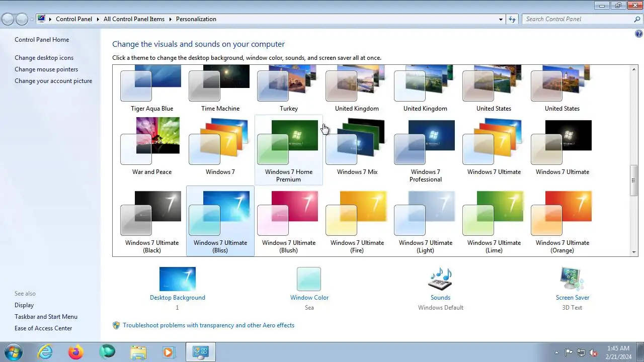Screen dimensions: 644x362
Task: Open Display under See also
Action: point(24,305)
